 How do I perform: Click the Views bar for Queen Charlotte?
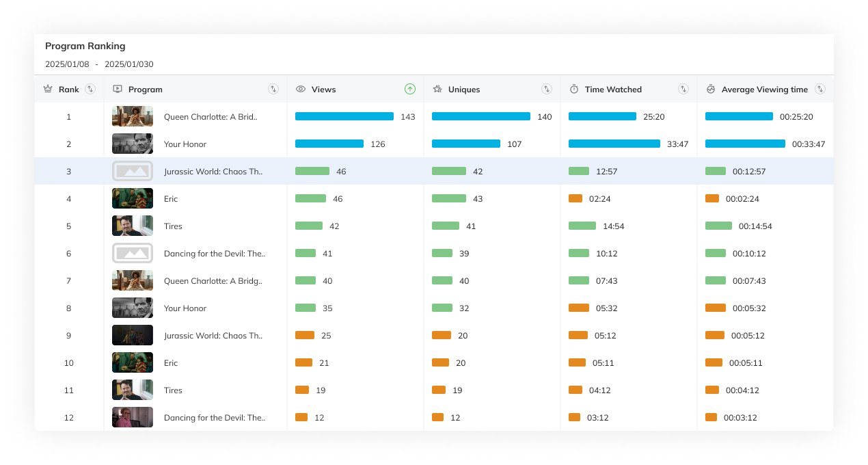pyautogui.click(x=344, y=116)
